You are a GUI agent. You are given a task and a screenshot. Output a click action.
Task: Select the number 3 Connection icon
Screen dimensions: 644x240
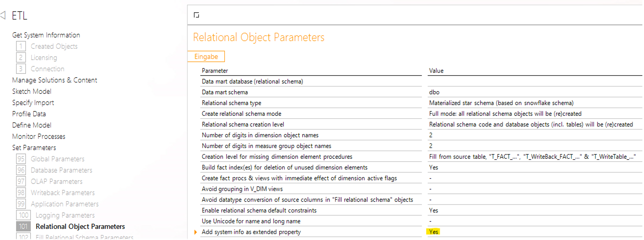[x=21, y=69]
